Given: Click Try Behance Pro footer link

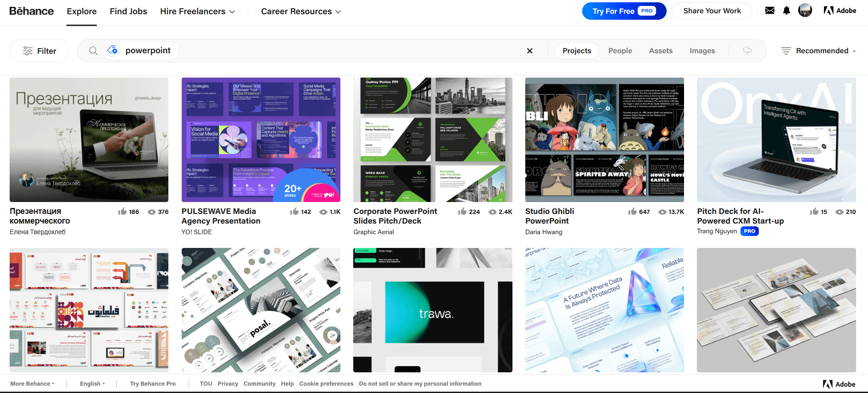Looking at the screenshot, I should click(x=153, y=384).
